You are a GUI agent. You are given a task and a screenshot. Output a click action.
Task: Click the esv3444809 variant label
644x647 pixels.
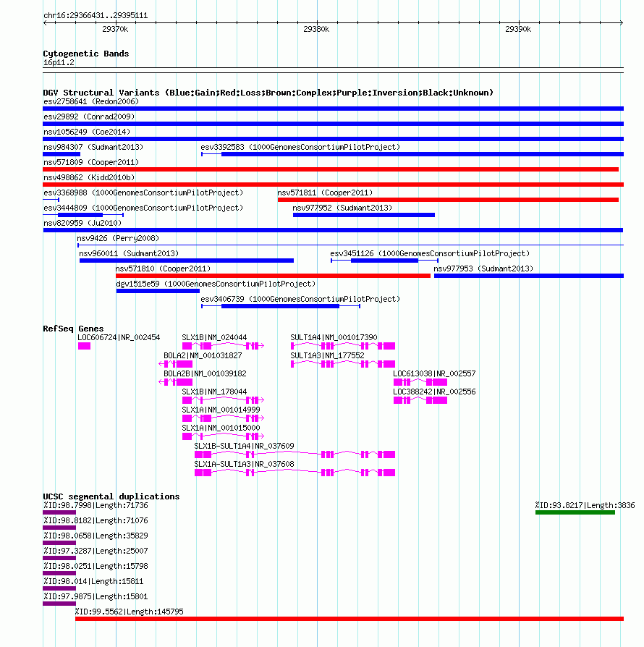click(x=143, y=208)
